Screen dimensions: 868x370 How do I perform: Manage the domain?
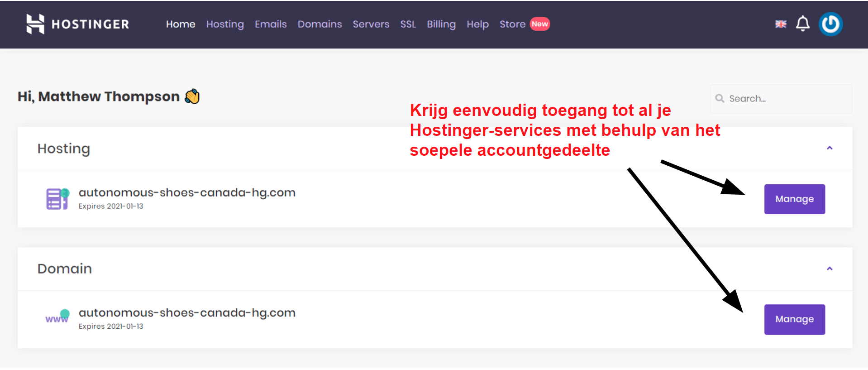tap(795, 319)
